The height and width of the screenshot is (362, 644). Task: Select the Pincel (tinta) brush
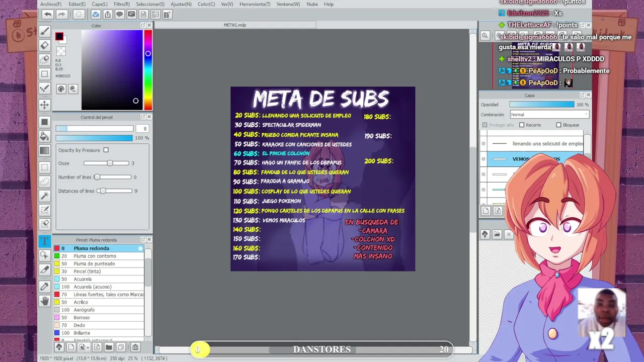point(99,271)
